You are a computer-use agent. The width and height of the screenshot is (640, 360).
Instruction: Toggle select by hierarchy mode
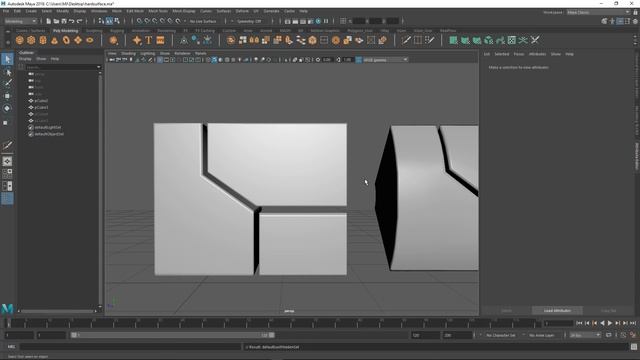point(102,21)
